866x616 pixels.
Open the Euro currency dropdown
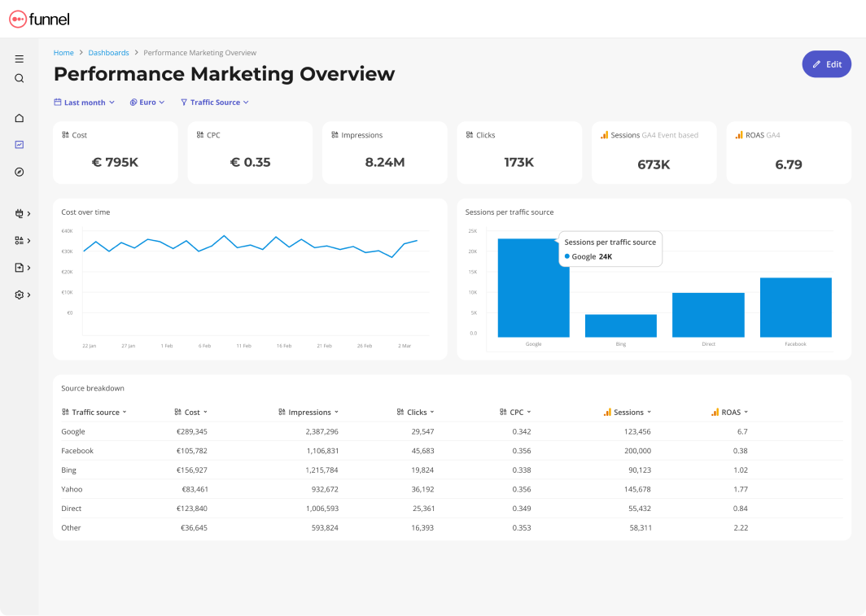pos(147,102)
